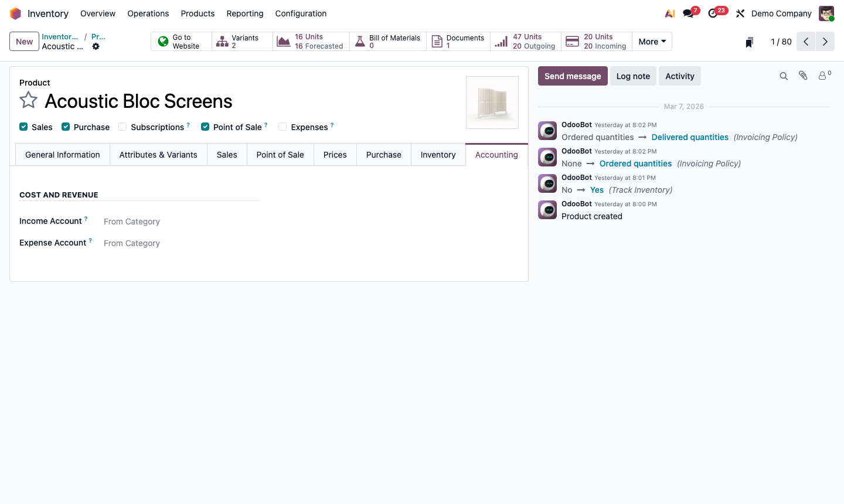Viewport: 844px width, 504px height.
Task: Click the attachment paperclip in the chatter
Action: pyautogui.click(x=803, y=76)
